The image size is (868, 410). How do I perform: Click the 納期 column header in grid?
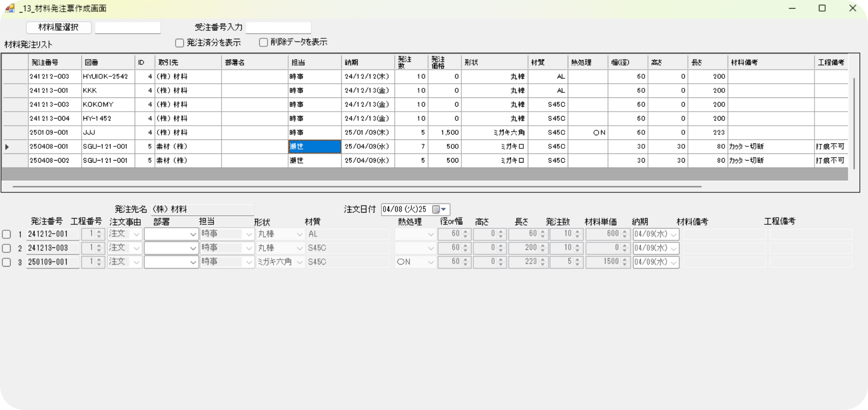pos(368,63)
